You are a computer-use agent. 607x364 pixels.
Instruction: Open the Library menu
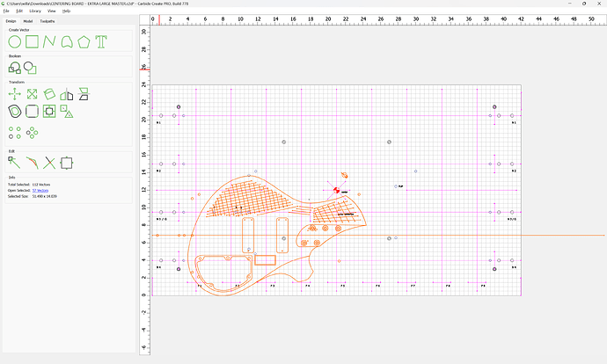(x=35, y=11)
